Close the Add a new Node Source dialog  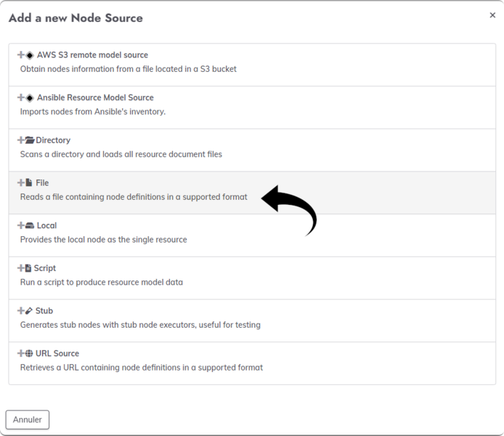[492, 15]
